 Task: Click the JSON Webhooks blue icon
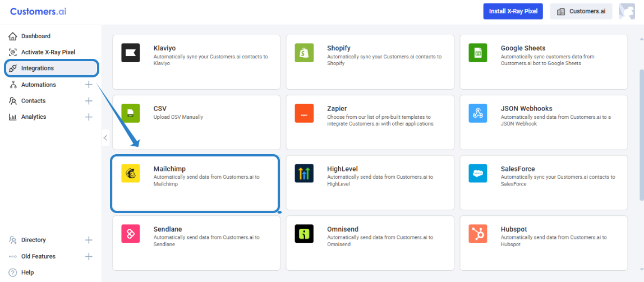477,113
